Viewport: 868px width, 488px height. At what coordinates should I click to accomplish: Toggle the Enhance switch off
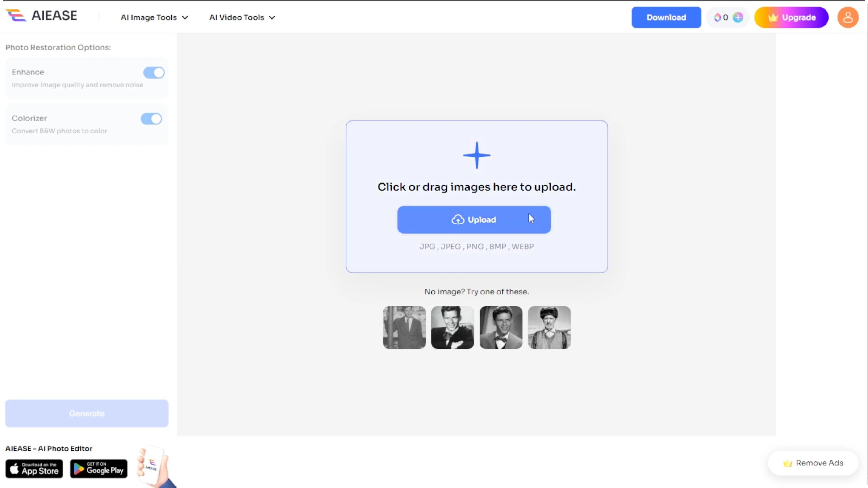(x=154, y=72)
